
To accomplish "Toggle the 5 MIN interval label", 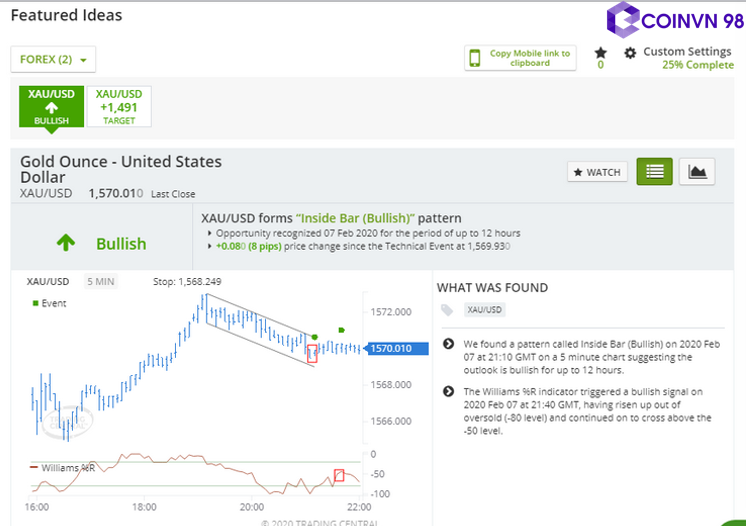I will (x=100, y=282).
